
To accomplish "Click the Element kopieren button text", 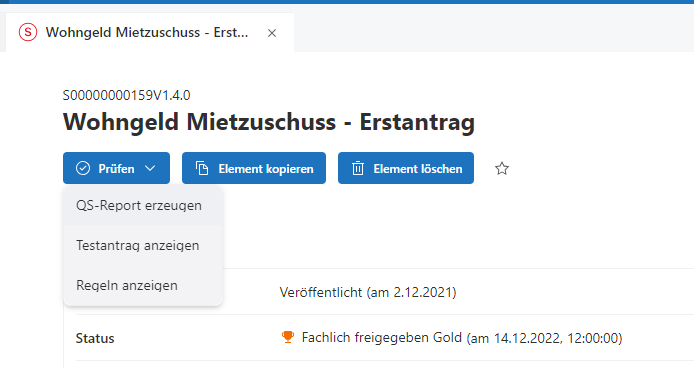I will 266,169.
